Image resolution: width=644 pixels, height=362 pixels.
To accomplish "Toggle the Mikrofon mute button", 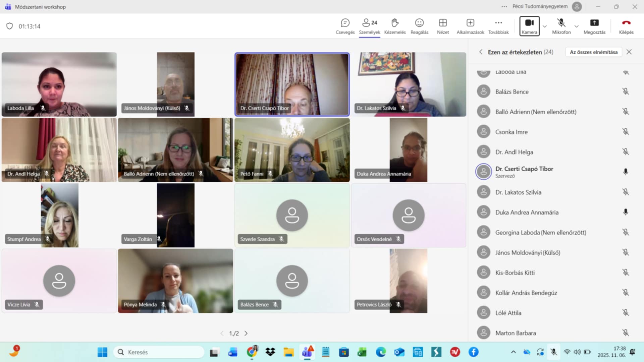I will click(x=561, y=26).
